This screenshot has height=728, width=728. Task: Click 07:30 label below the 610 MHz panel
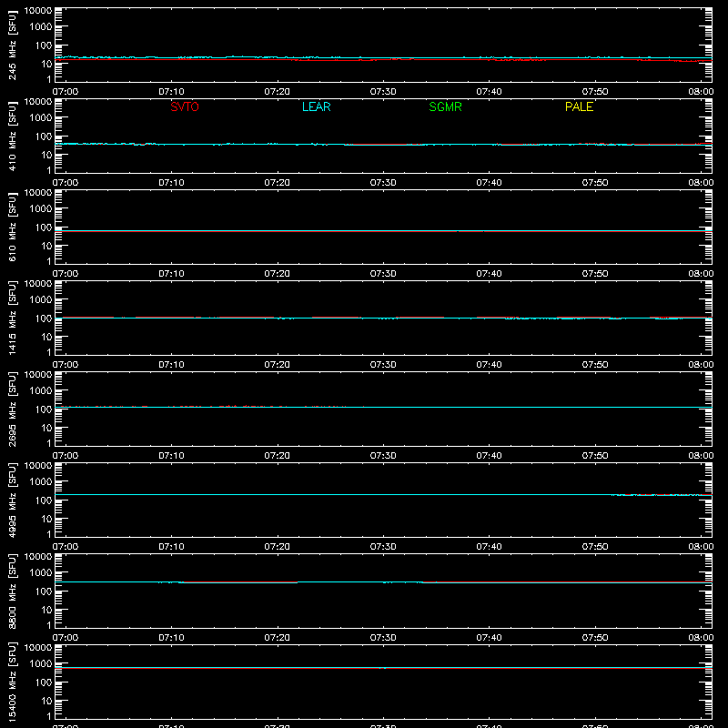[383, 274]
